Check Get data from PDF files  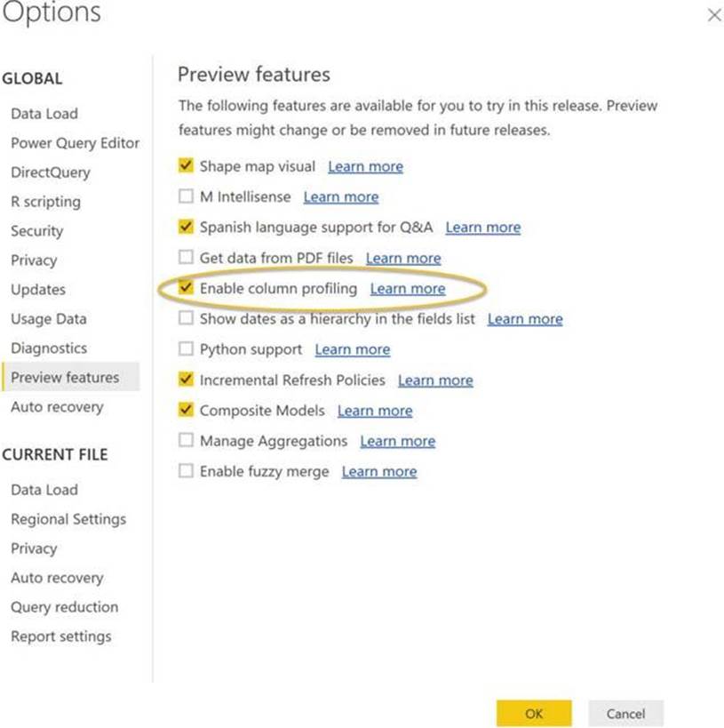[186, 258]
